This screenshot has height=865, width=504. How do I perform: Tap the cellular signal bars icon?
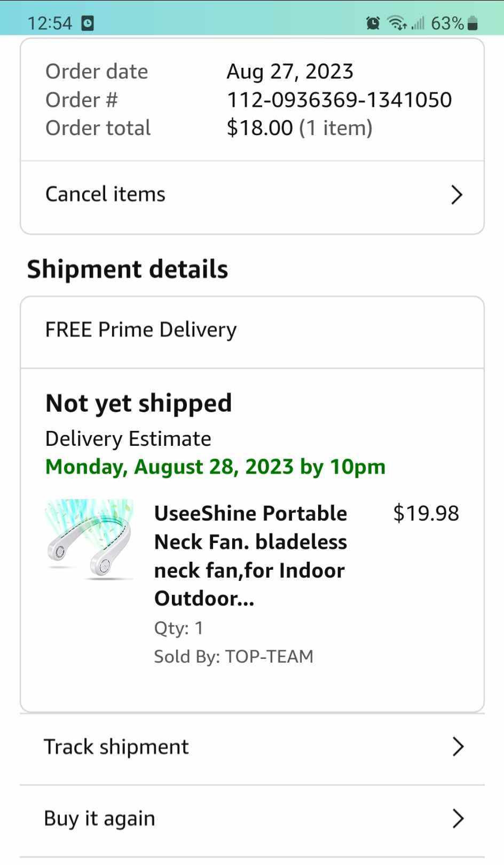tap(418, 23)
